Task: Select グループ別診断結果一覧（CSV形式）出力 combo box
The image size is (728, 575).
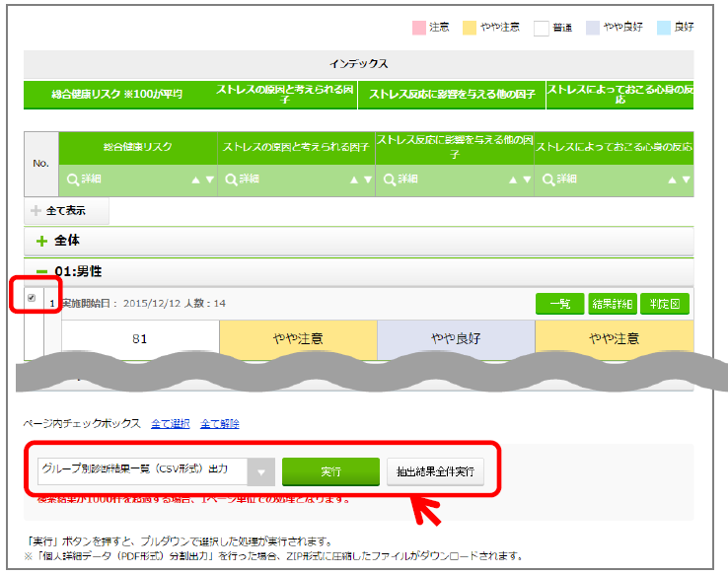Action: coord(157,472)
